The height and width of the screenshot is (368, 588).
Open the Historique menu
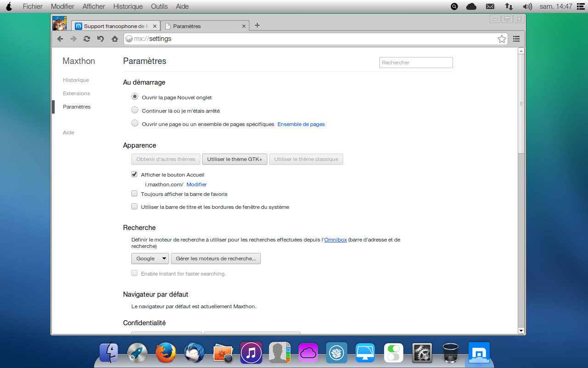pyautogui.click(x=128, y=6)
